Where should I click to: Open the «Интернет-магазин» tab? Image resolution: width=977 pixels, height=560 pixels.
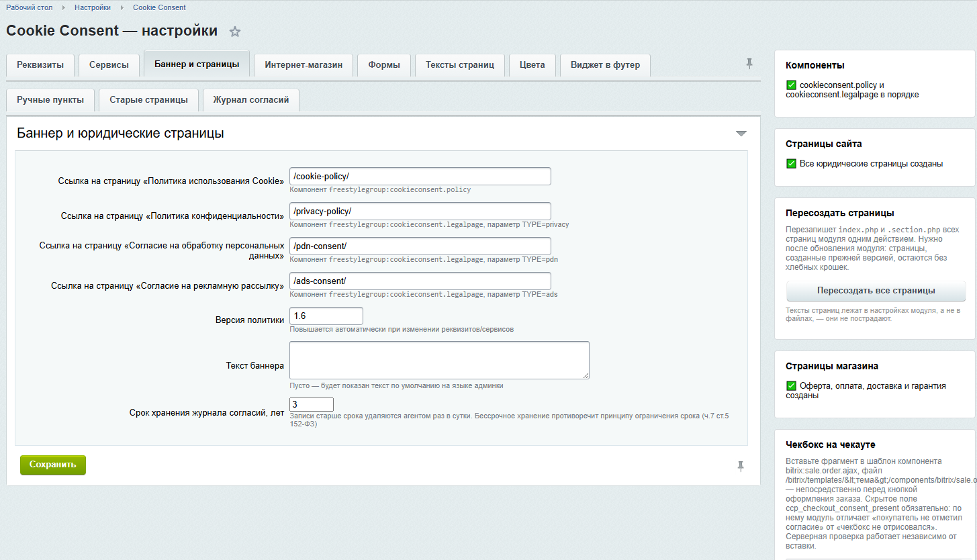click(x=304, y=65)
